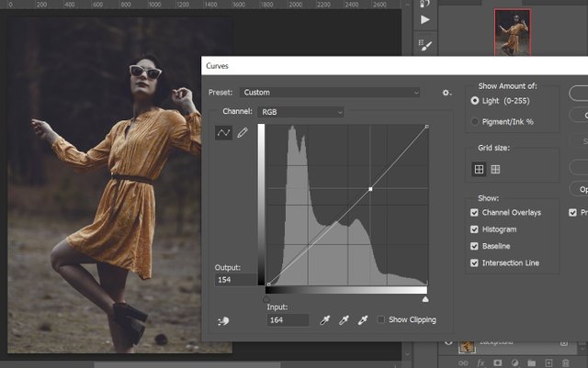Click the 'Output:' label
The height and width of the screenshot is (368, 588).
click(228, 268)
